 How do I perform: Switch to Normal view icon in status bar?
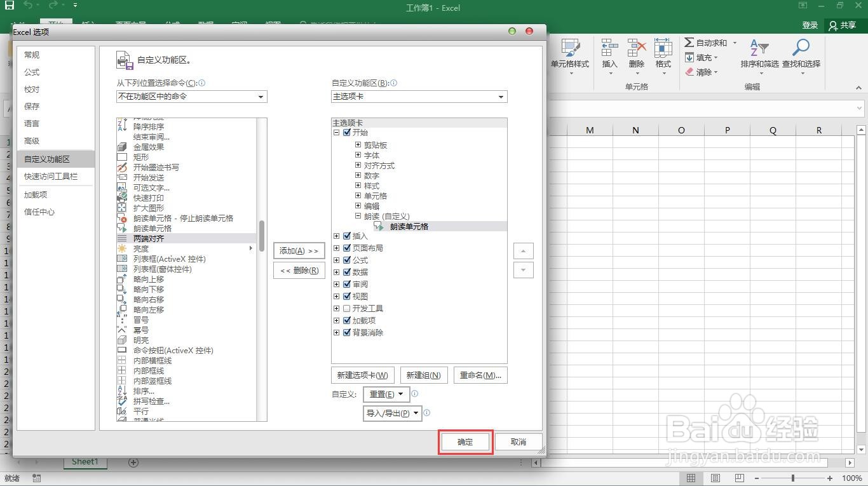[691, 478]
